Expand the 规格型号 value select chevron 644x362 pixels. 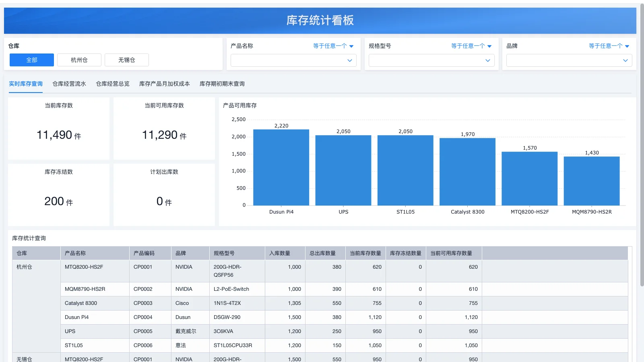(x=487, y=60)
